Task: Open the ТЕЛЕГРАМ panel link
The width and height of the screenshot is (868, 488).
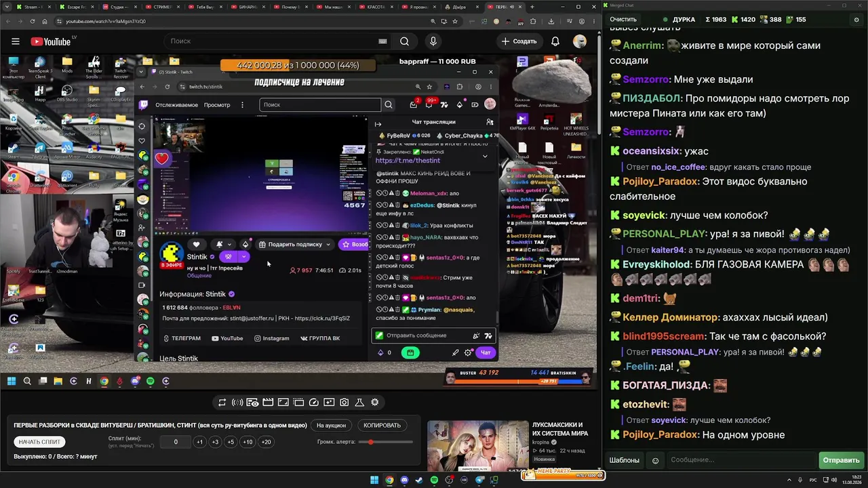Action: (x=182, y=338)
